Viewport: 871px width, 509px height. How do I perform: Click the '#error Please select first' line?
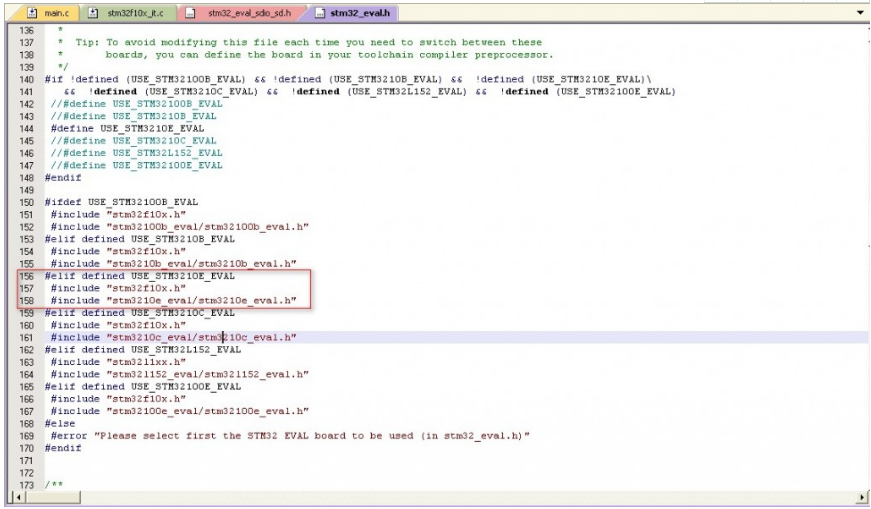point(290,436)
